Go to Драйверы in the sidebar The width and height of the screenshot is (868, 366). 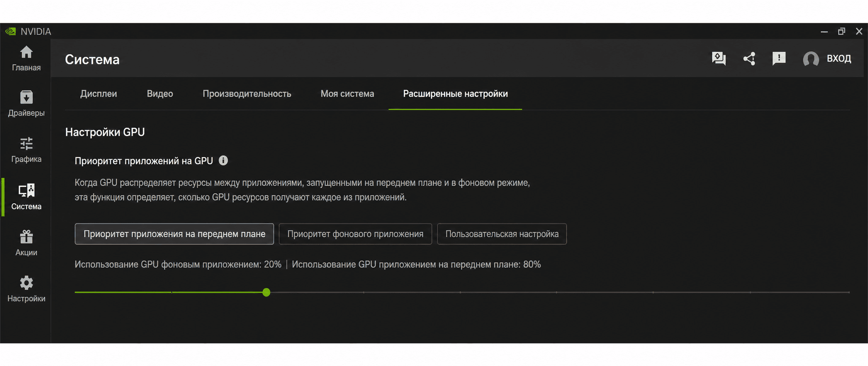(26, 104)
